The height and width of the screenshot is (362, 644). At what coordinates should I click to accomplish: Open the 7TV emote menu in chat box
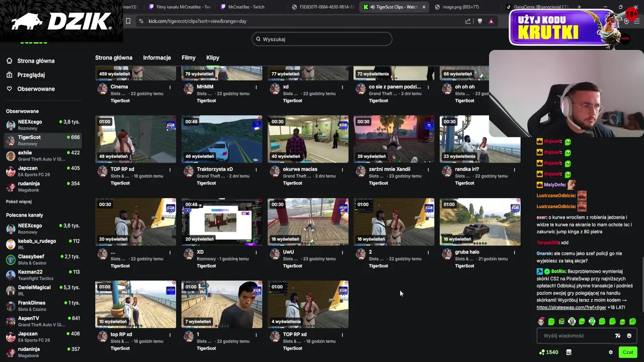[x=618, y=336]
